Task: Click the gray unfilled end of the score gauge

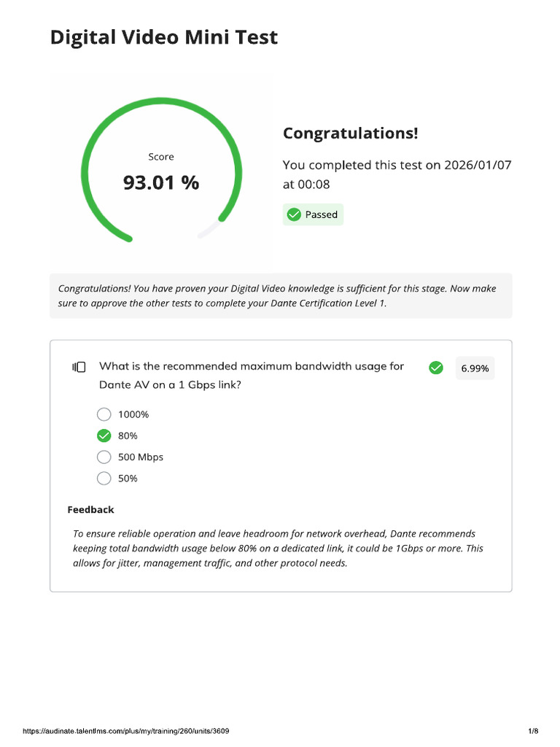Action: tap(209, 230)
